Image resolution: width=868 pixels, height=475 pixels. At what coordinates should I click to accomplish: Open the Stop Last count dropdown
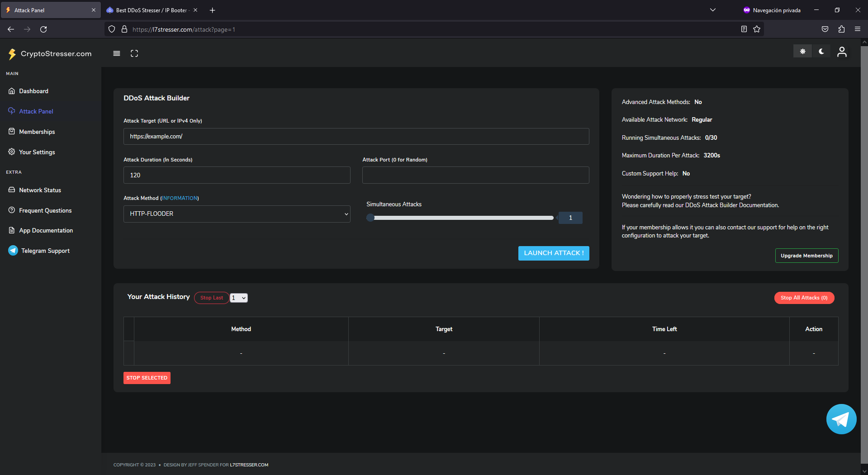[239, 298]
